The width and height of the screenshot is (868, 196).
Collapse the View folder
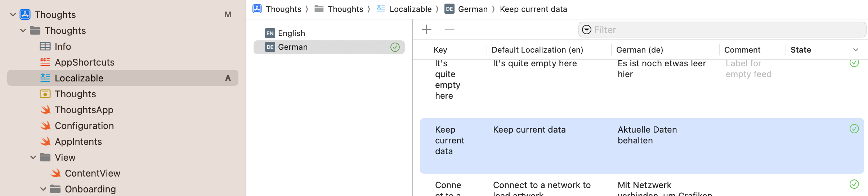click(33, 157)
